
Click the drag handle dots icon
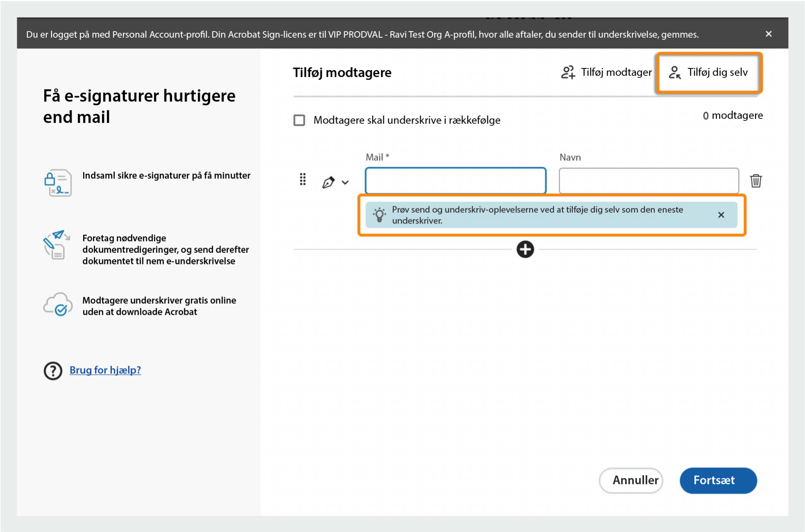pyautogui.click(x=302, y=180)
